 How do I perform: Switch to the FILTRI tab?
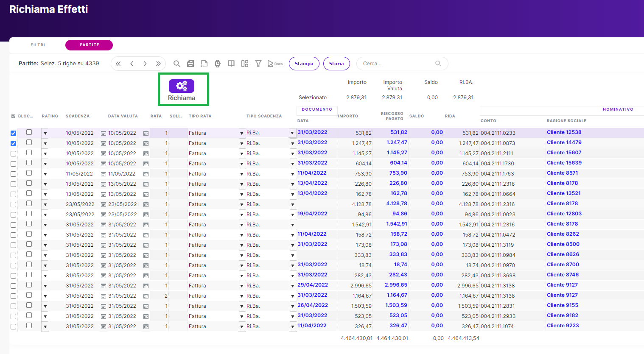pyautogui.click(x=38, y=45)
